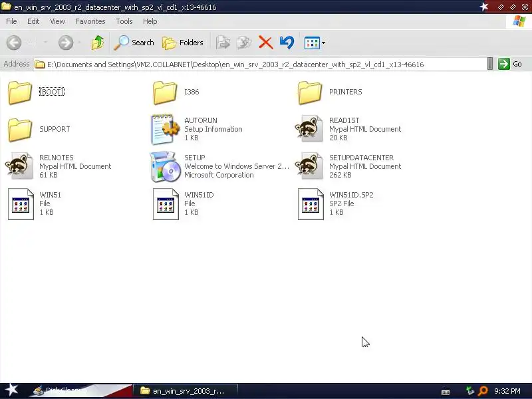Click the Move To toolbar icon
Image resolution: width=532 pixels, height=399 pixels.
pyautogui.click(x=223, y=43)
